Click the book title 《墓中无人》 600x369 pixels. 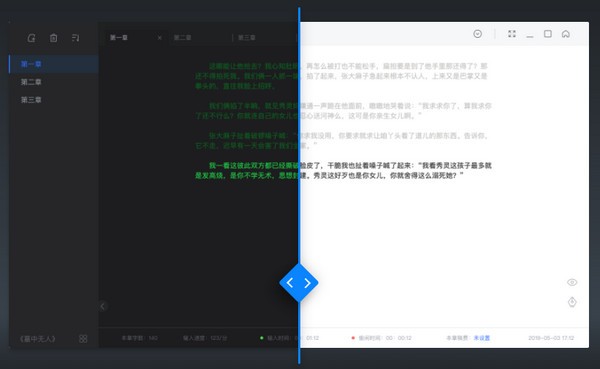tap(38, 339)
